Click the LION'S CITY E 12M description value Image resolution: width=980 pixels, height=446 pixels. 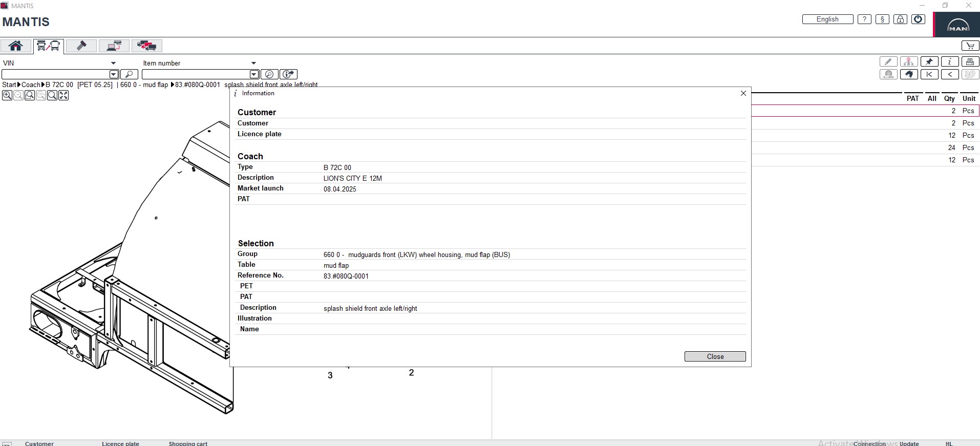(x=353, y=178)
